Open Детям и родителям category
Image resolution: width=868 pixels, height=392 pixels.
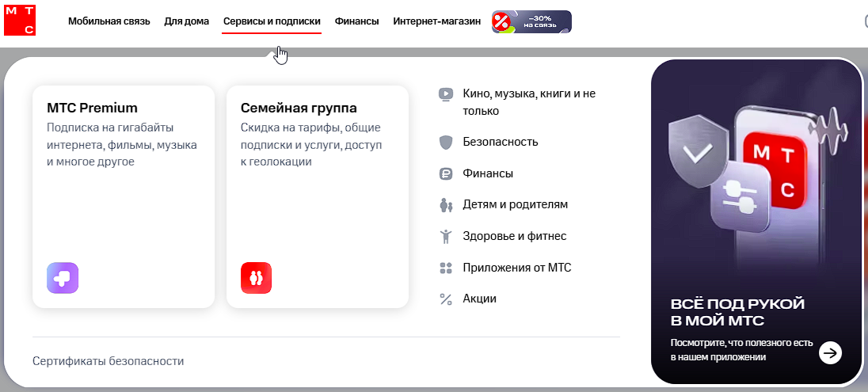[x=516, y=204]
